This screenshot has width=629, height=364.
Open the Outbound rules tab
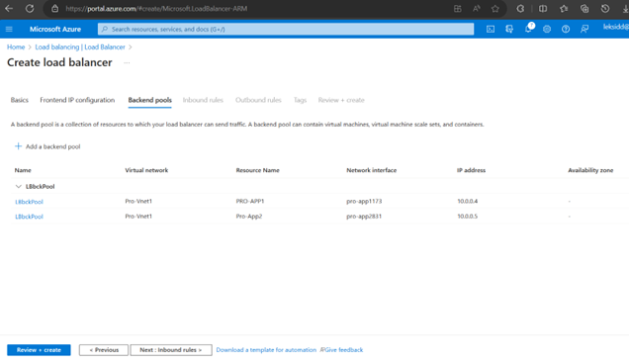[x=258, y=100]
